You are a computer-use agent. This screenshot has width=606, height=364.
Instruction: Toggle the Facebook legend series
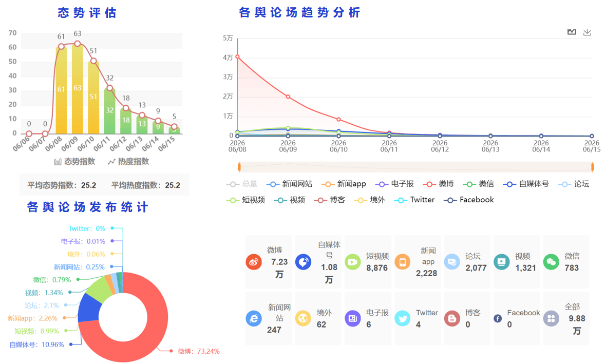pyautogui.click(x=469, y=200)
